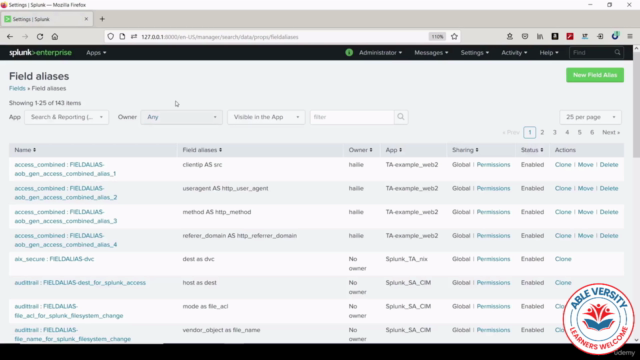Click the New Field Alias button

coord(595,75)
